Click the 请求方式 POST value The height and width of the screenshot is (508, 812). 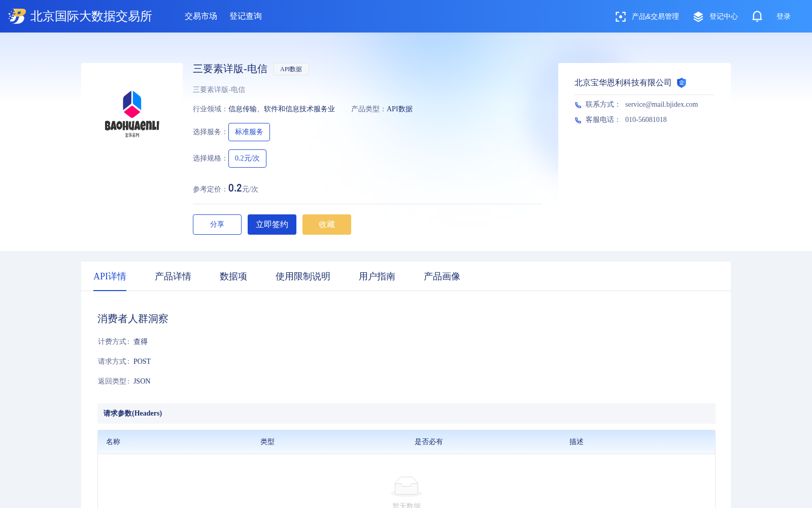142,362
